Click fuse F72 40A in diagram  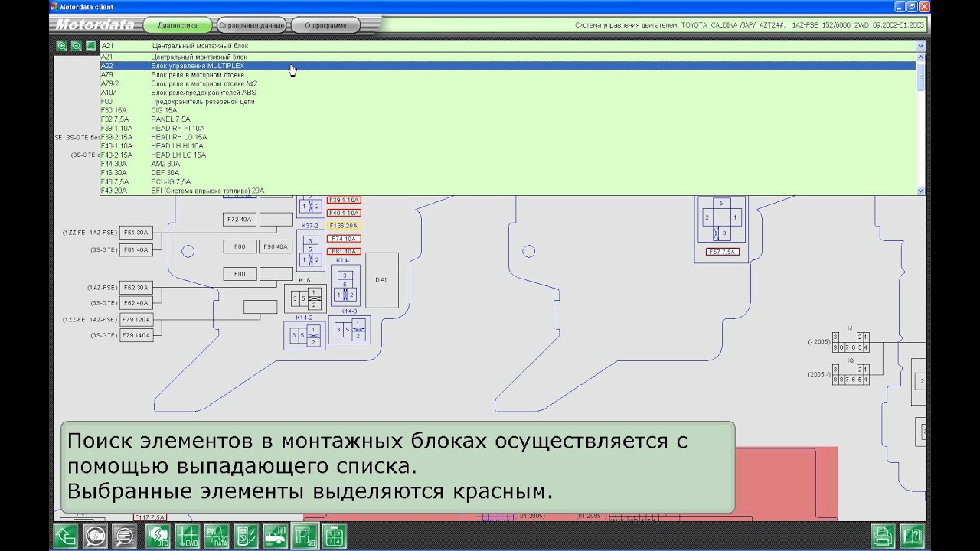coord(240,220)
